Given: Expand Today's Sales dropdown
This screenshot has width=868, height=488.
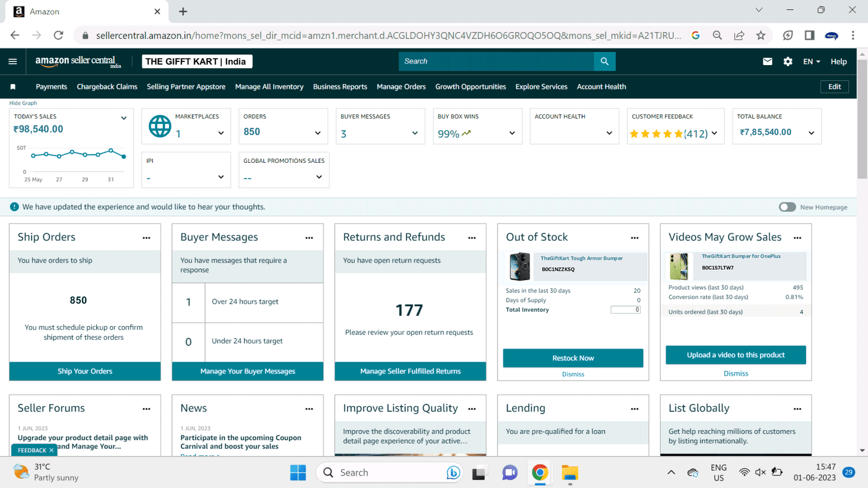Looking at the screenshot, I should pos(124,118).
